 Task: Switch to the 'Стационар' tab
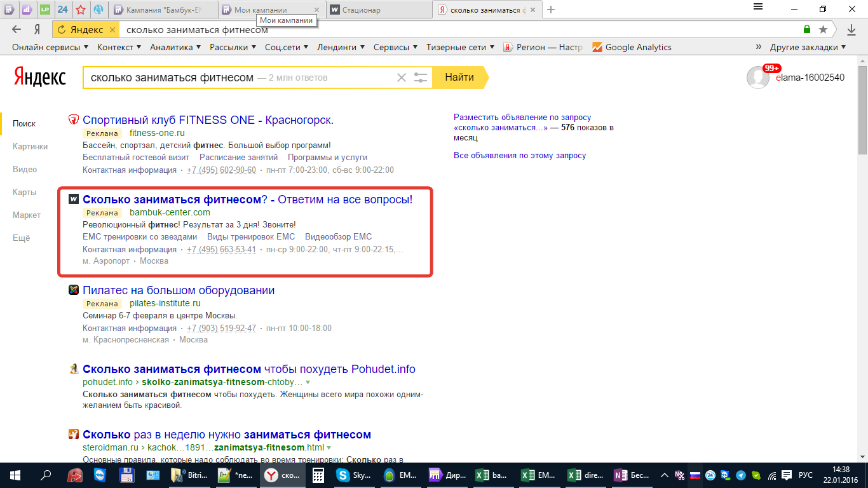[380, 10]
